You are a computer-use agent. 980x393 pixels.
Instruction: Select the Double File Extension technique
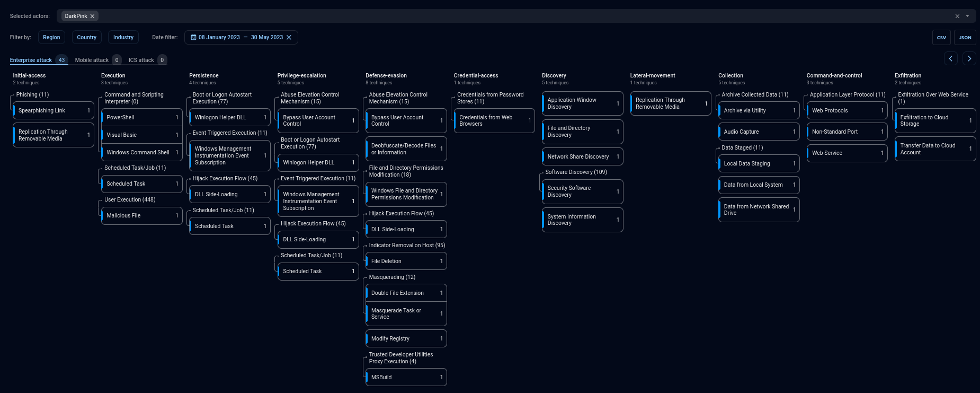click(406, 293)
